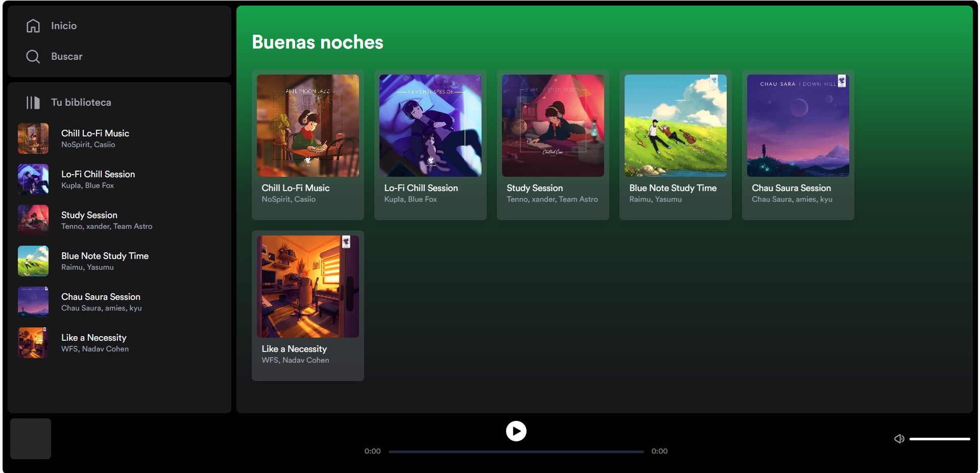Click card artists Kupla, Blue Fox
The width and height of the screenshot is (980, 473).
click(x=411, y=199)
